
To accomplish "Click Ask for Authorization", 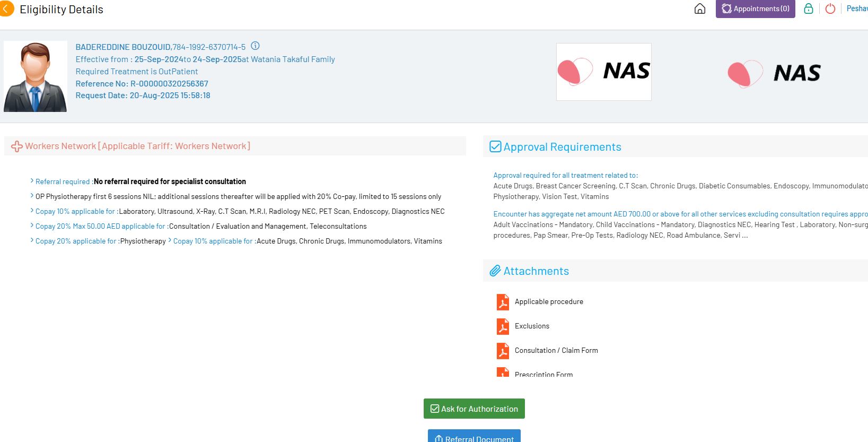I will point(474,409).
